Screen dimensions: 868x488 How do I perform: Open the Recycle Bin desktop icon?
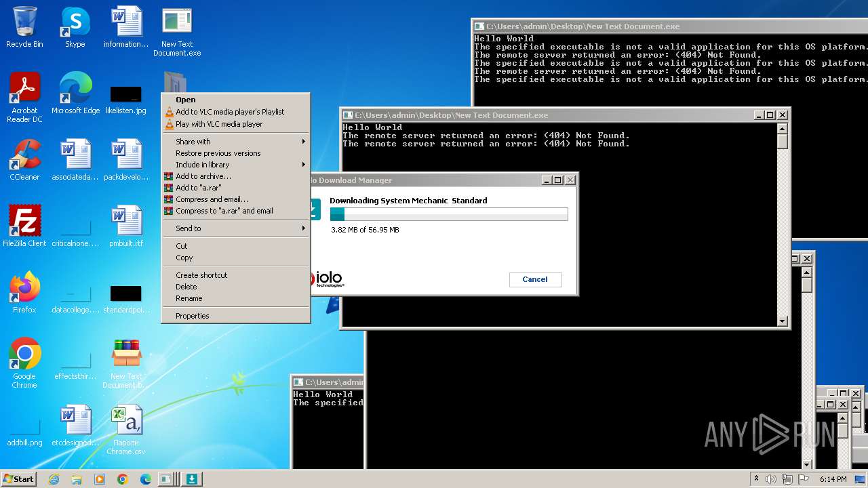24,27
